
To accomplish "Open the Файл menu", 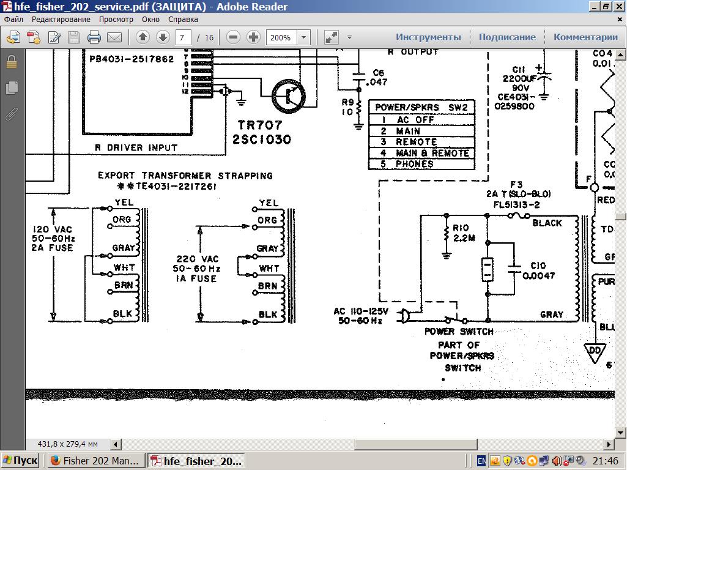I will pos(13,19).
